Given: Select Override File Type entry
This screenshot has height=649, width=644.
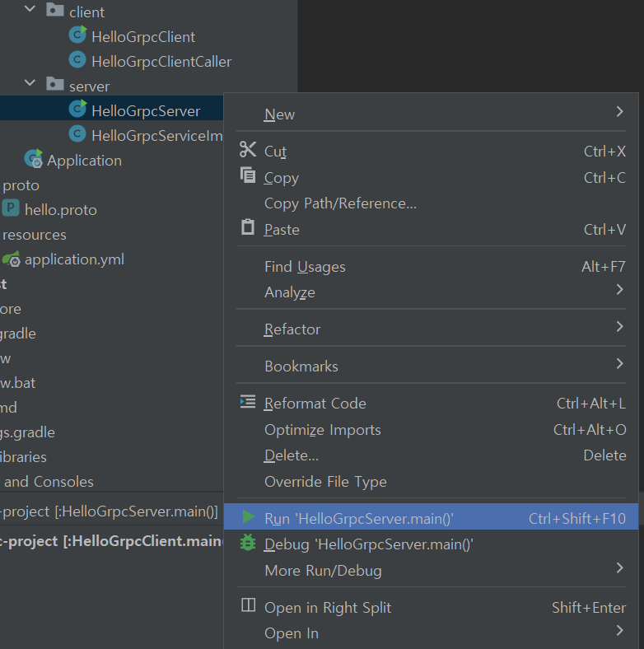Looking at the screenshot, I should pos(431,481).
